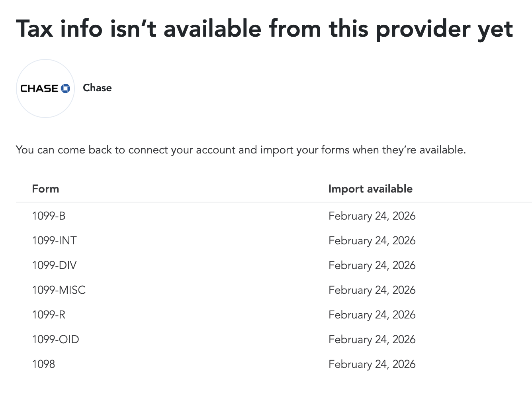This screenshot has height=397, width=532.
Task: Click the import date for 1099-B
Action: 372,216
